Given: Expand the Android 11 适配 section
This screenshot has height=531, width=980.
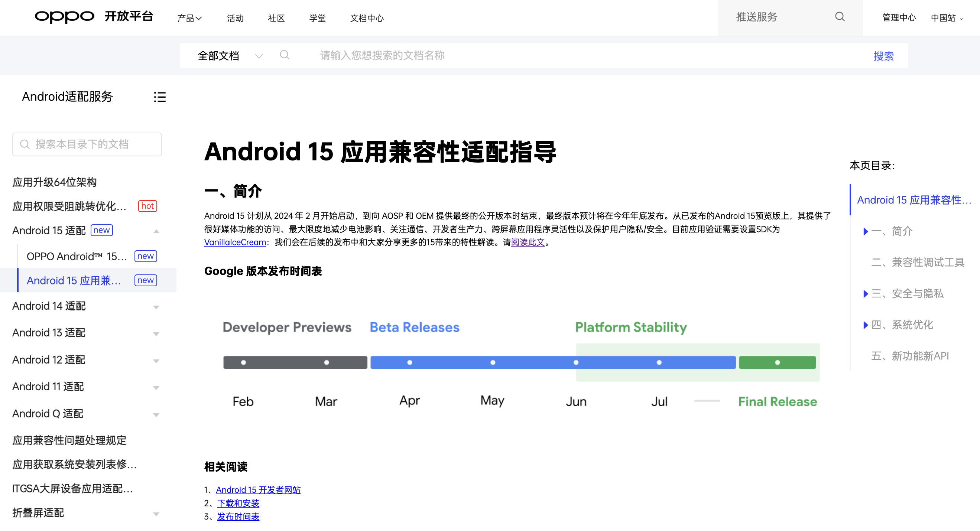Looking at the screenshot, I should (x=156, y=388).
